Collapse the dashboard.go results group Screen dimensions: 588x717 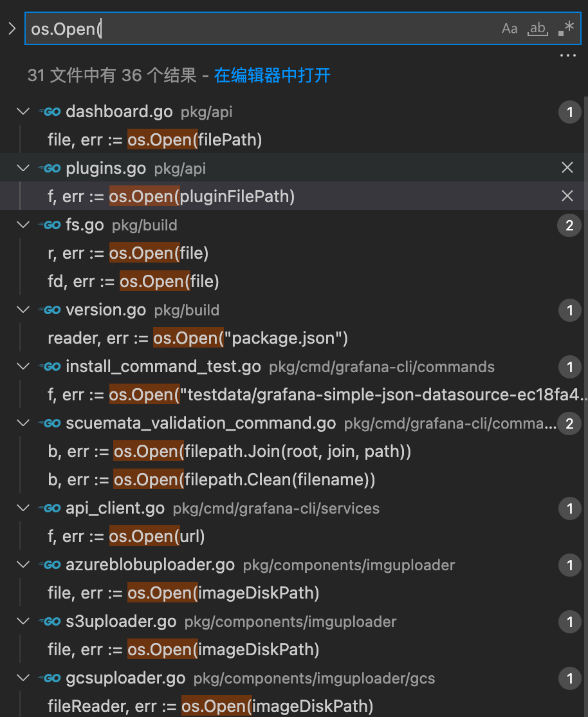23,112
